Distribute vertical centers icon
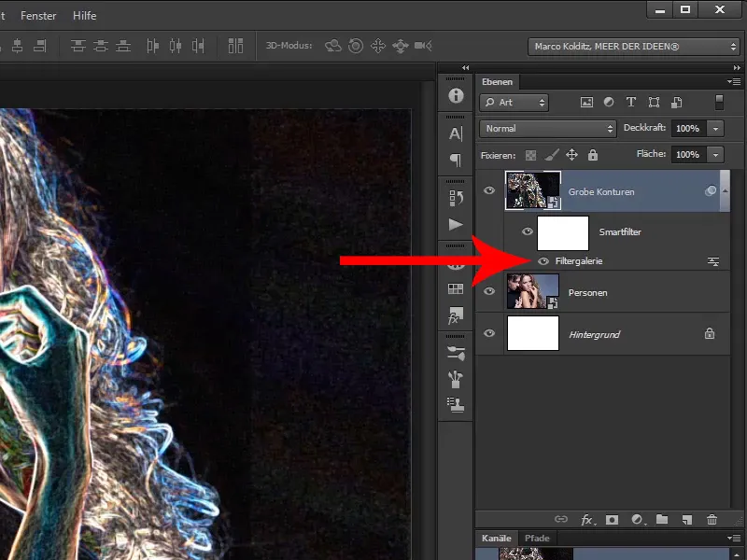 101,46
